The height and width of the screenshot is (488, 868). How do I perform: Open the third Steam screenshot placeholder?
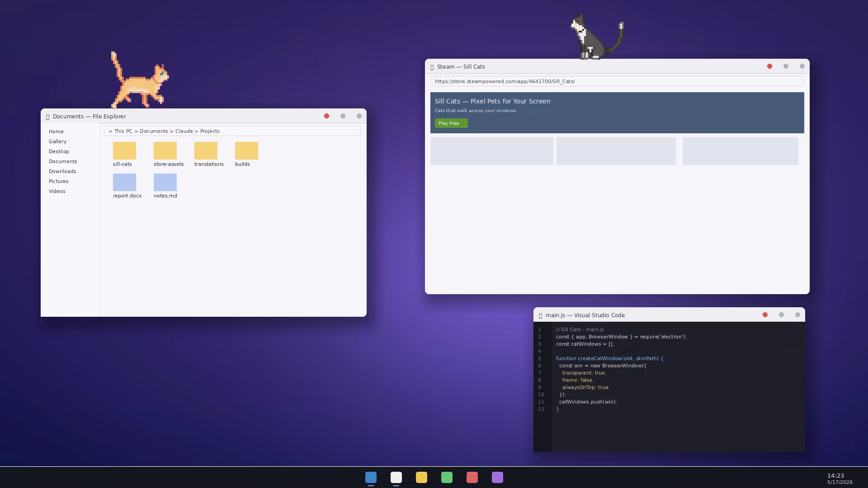[741, 151]
